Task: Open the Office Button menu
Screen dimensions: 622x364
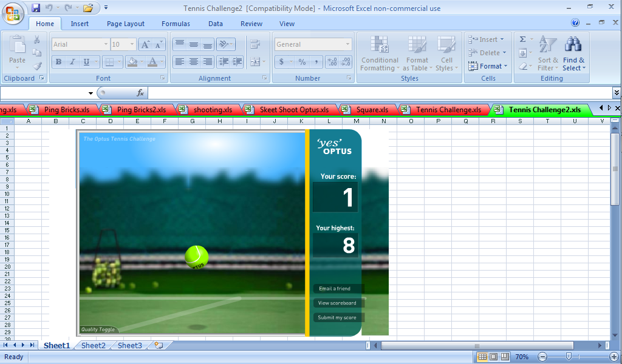Action: click(x=13, y=13)
